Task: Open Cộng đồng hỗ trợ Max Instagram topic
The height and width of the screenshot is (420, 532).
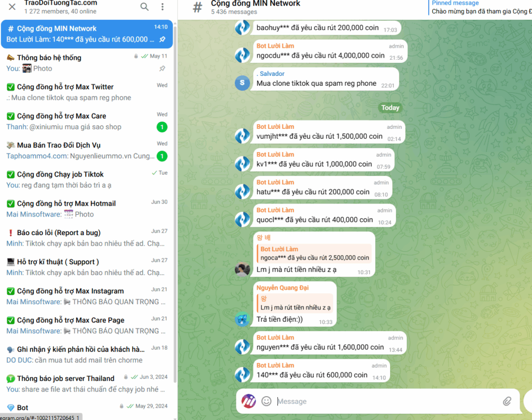Action: (x=87, y=296)
